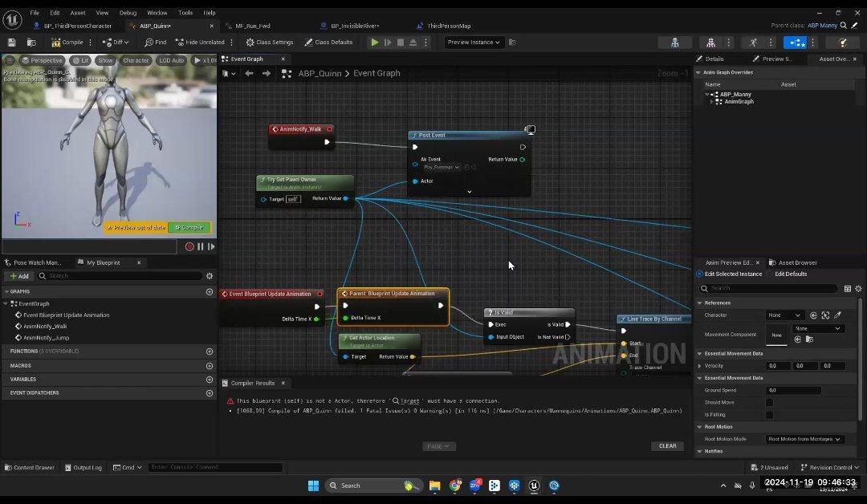The width and height of the screenshot is (867, 504).
Task: Click the Stop simulation toolbar icon
Action: click(401, 42)
